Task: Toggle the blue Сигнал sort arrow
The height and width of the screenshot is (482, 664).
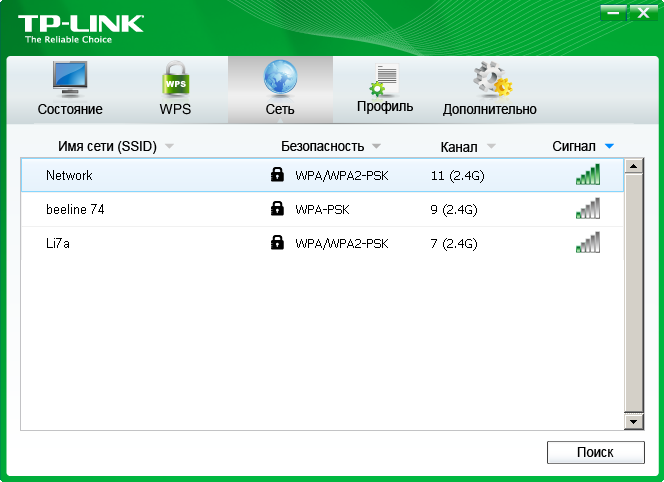Action: coord(609,147)
